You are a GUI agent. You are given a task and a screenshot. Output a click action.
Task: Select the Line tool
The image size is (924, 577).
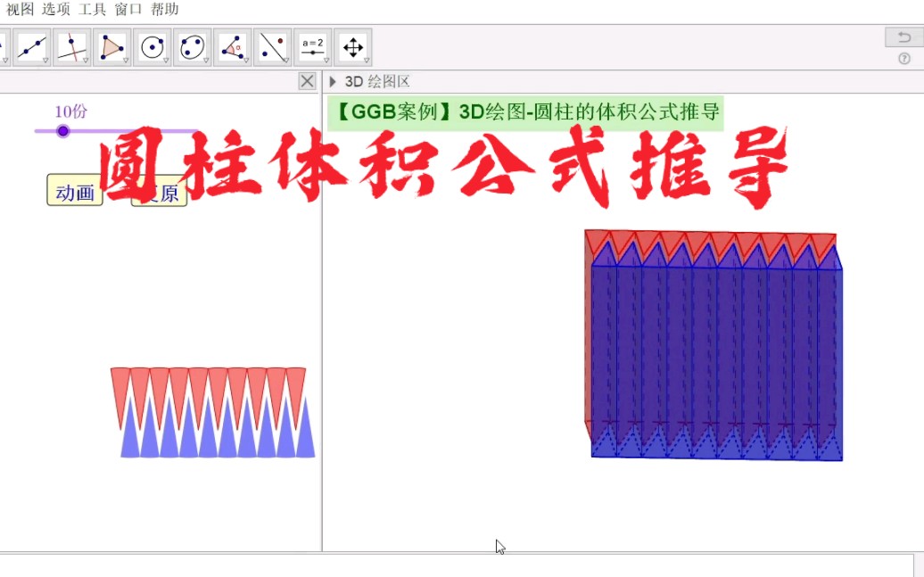pyautogui.click(x=32, y=46)
